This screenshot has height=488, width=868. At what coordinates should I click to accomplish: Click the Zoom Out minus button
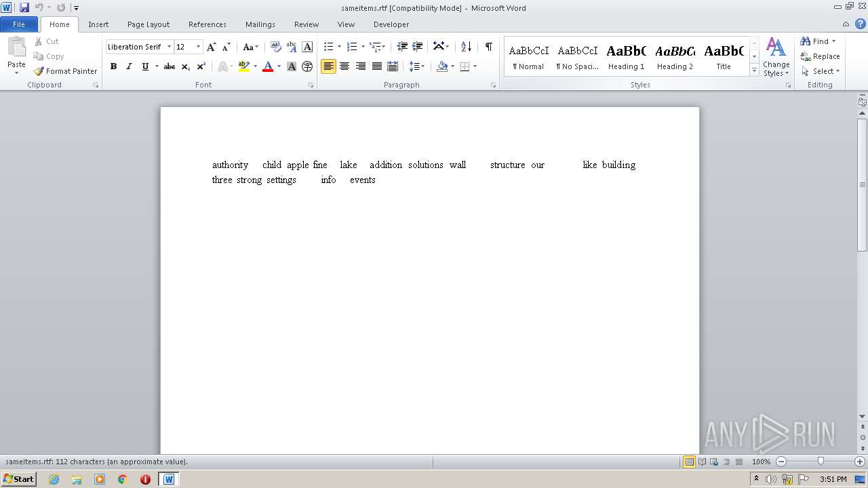click(781, 462)
